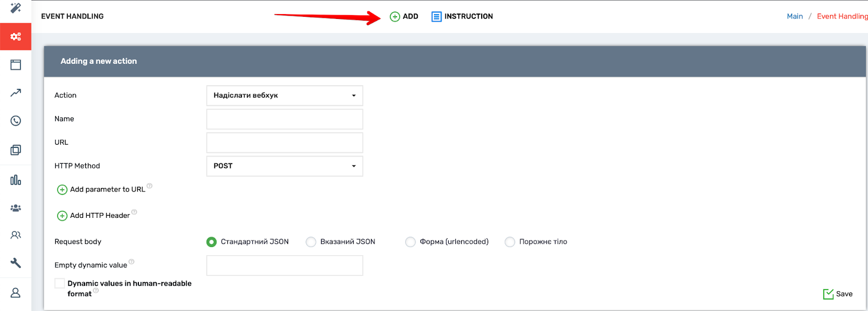This screenshot has height=311, width=868.
Task: Focus the URL input field
Action: pos(285,142)
